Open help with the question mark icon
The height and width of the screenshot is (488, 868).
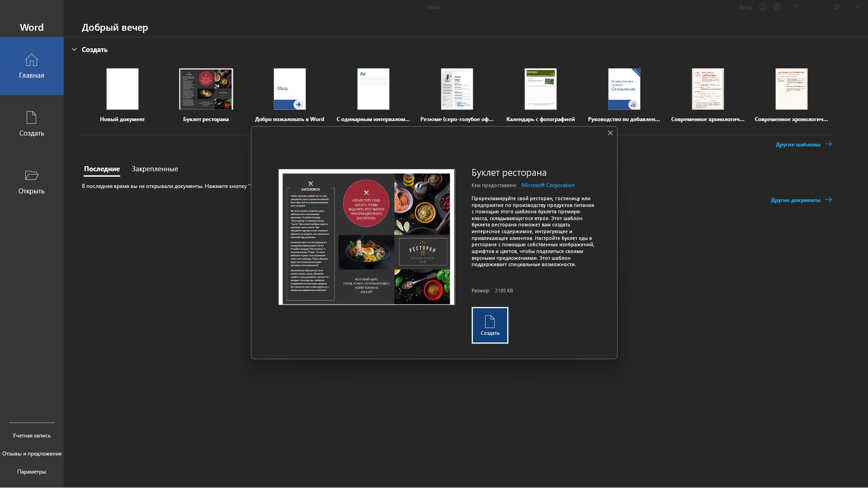795,7
